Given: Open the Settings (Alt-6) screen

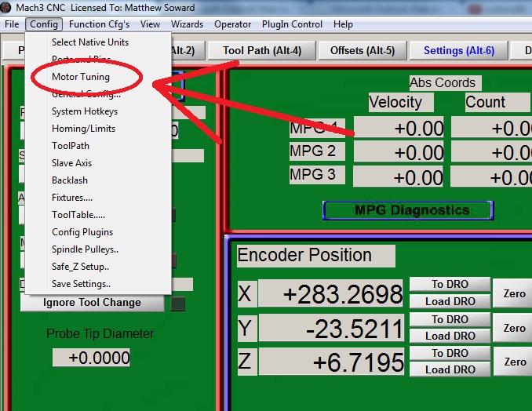Looking at the screenshot, I should click(459, 50).
